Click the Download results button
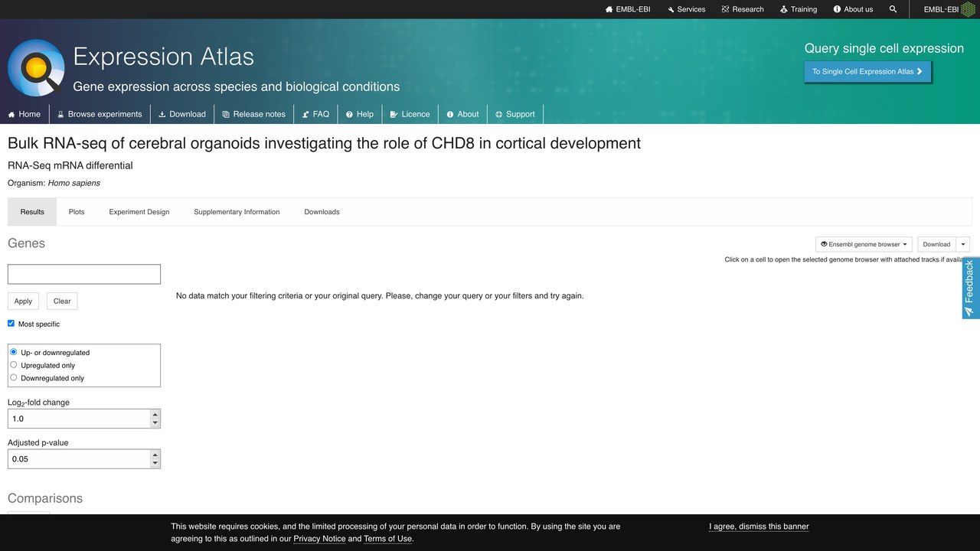 [936, 244]
